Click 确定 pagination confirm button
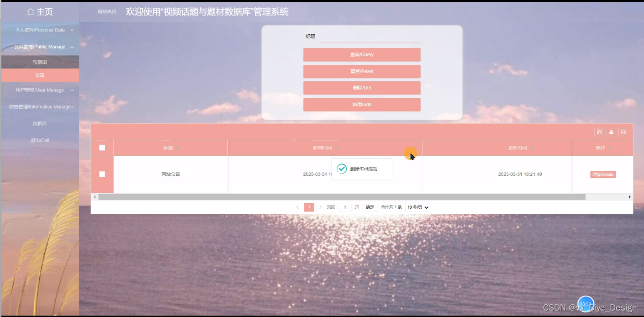 tap(370, 207)
